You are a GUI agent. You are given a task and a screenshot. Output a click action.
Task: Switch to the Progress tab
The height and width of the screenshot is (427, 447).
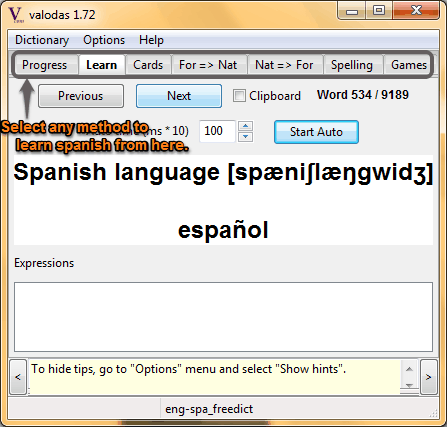tap(45, 65)
